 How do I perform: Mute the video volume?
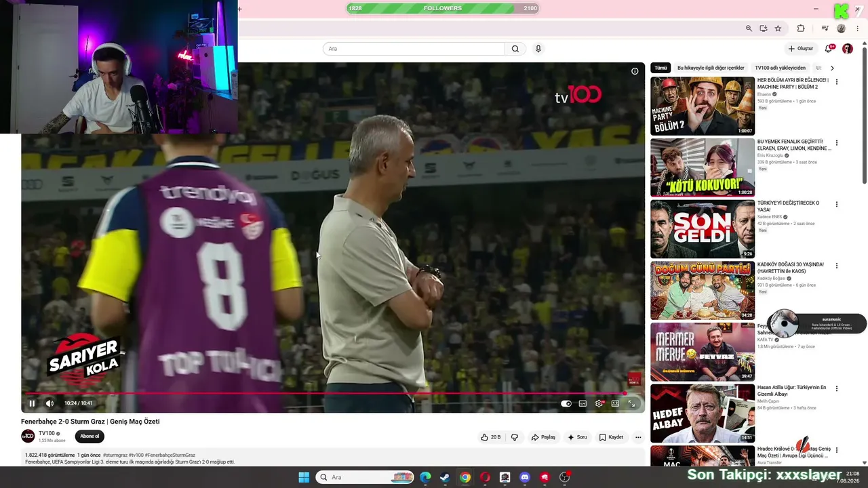coord(50,403)
